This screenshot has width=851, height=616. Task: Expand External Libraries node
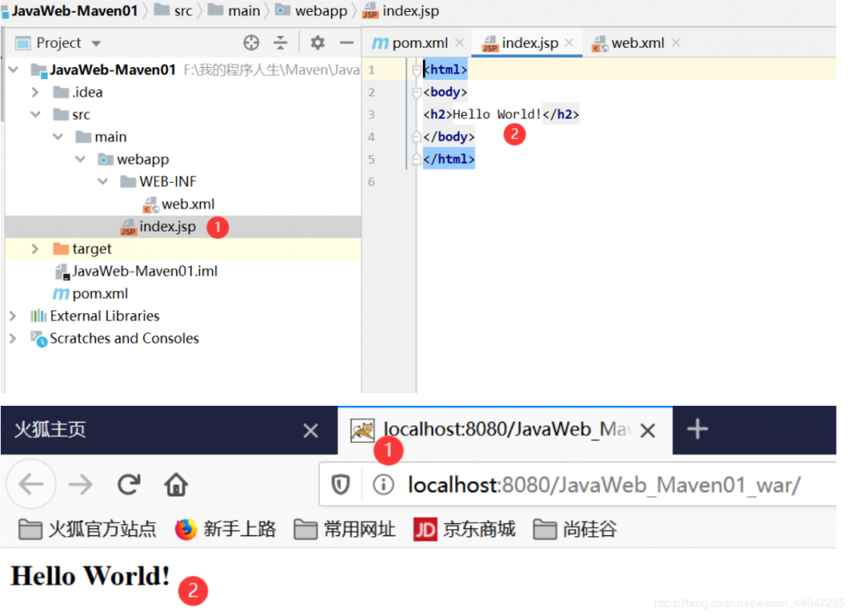13,316
